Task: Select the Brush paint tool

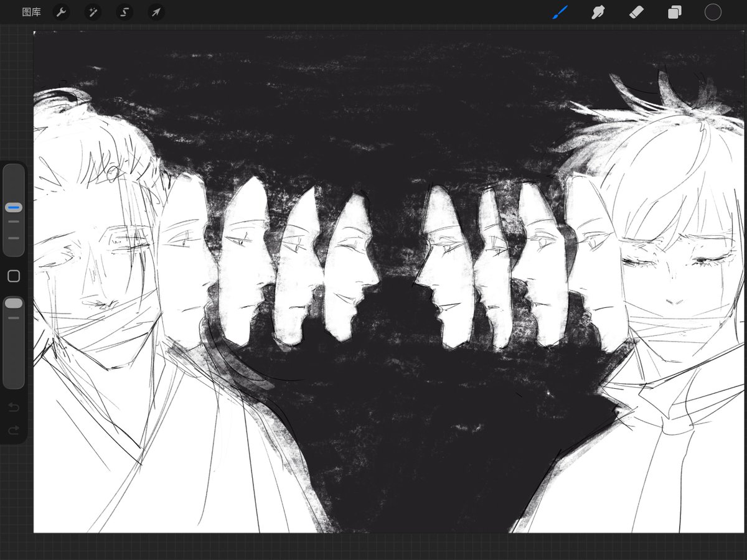Action: pos(560,12)
